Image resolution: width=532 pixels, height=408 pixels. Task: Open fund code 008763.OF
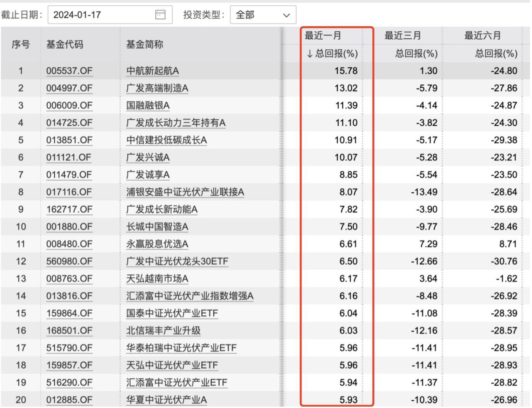(x=69, y=279)
